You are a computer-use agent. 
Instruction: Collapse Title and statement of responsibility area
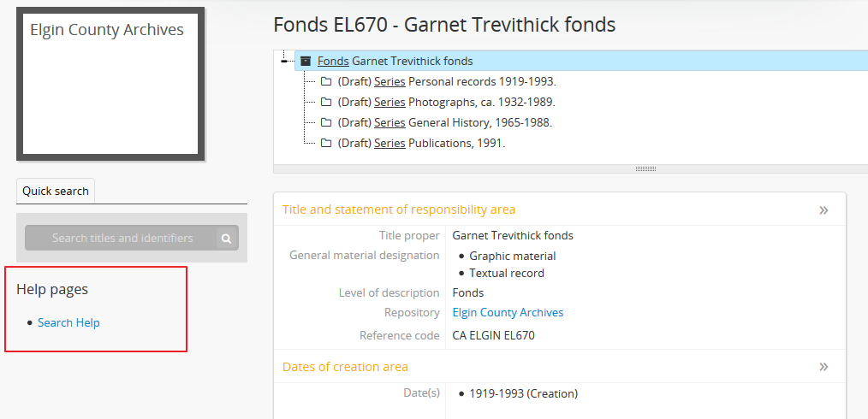pyautogui.click(x=823, y=209)
